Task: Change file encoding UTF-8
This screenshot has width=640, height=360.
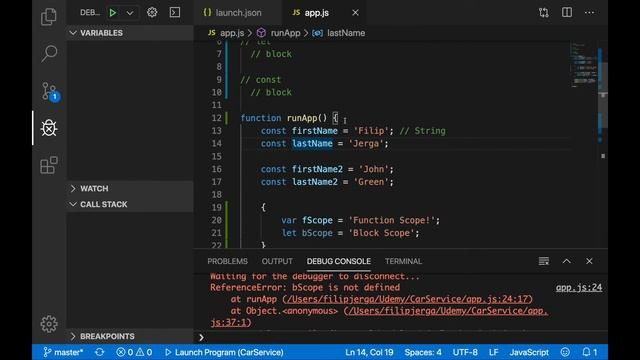Action: pyautogui.click(x=465, y=352)
